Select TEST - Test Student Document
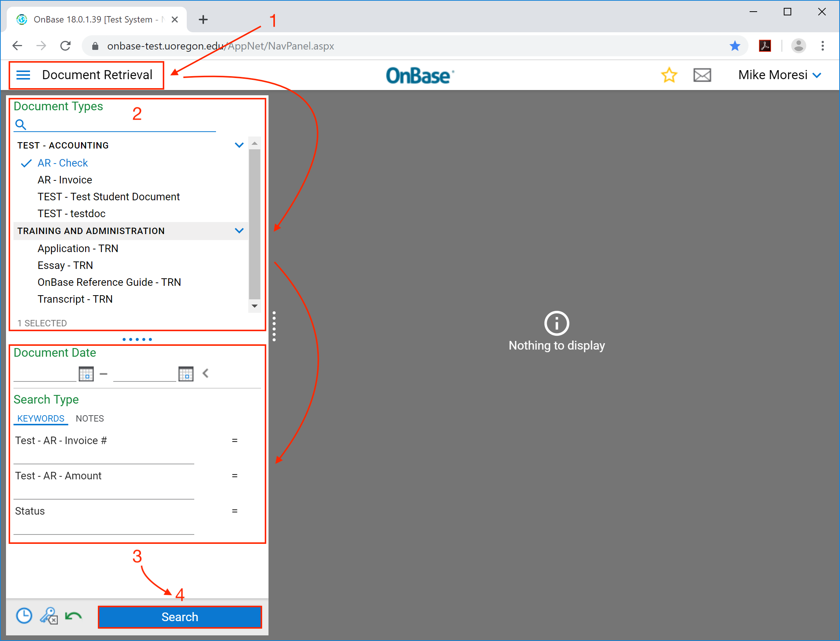Image resolution: width=840 pixels, height=641 pixels. coord(108,197)
